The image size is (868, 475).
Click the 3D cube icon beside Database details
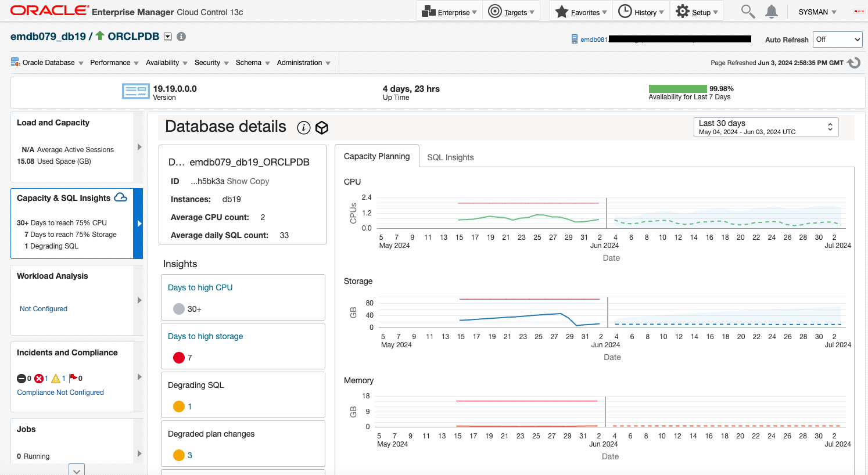(322, 128)
